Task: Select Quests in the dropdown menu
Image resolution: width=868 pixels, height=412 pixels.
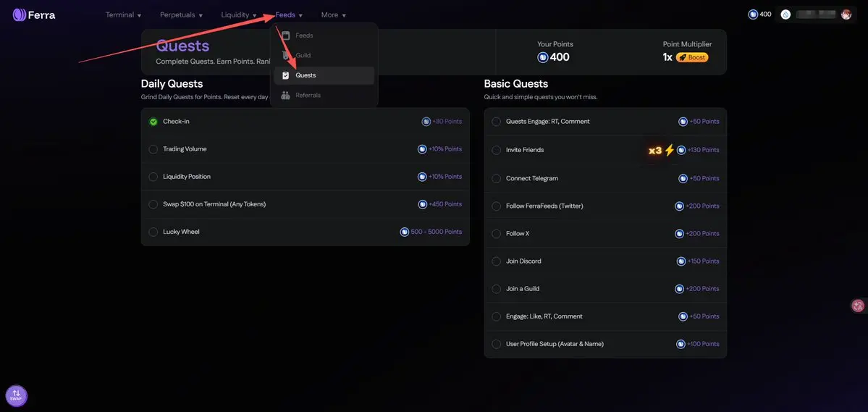Action: (324, 75)
